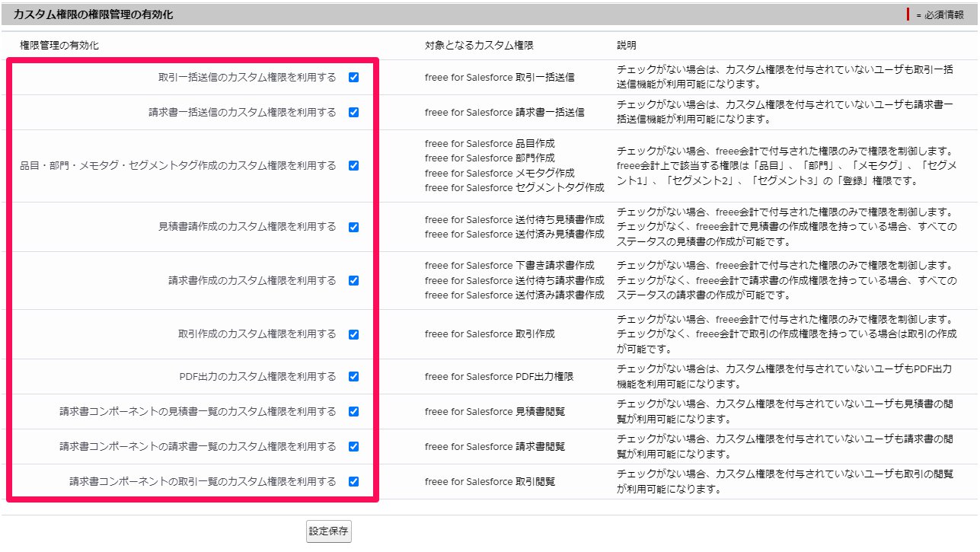The width and height of the screenshot is (980, 552).
Task: Select the section title カスタム権限の権限管理の有効化
Action: pyautogui.click(x=93, y=14)
